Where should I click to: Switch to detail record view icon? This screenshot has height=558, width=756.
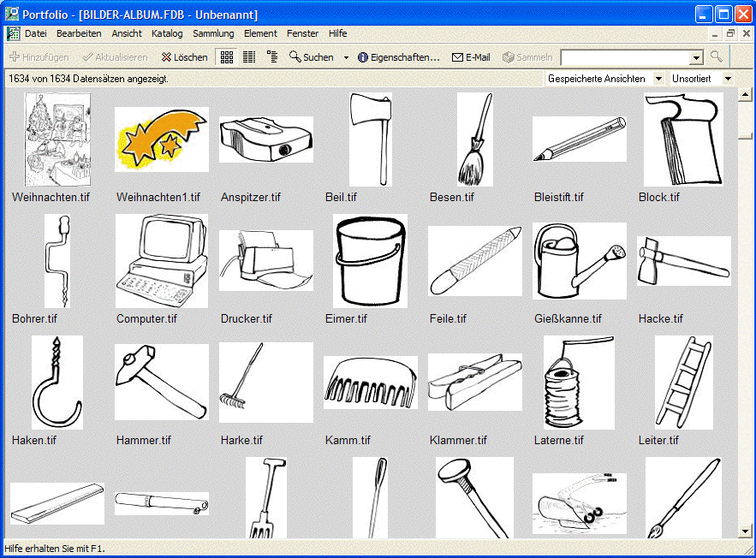(x=272, y=57)
